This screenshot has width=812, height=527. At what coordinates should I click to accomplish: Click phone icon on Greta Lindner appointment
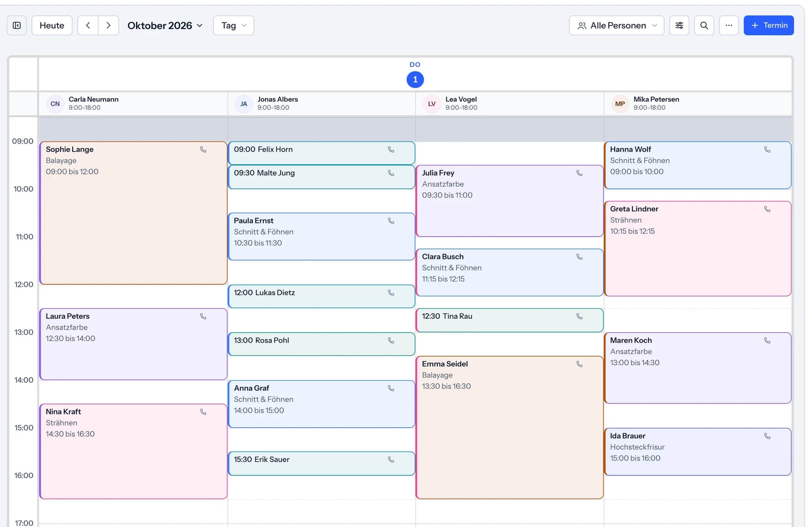pos(767,209)
